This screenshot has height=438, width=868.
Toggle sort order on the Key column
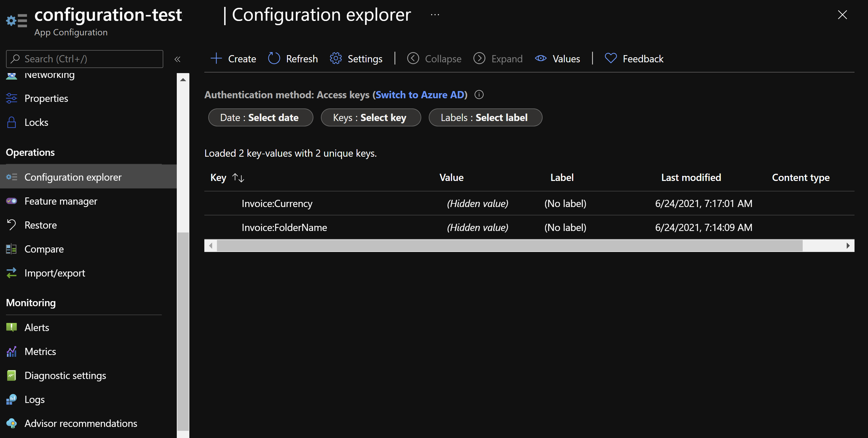pos(238,178)
